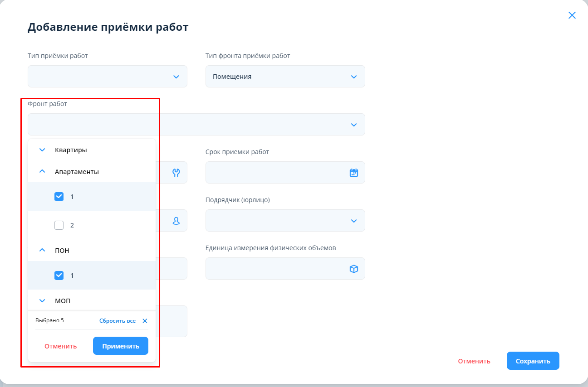The image size is (588, 387).
Task: Collapse the Апартаменты group
Action: point(43,172)
